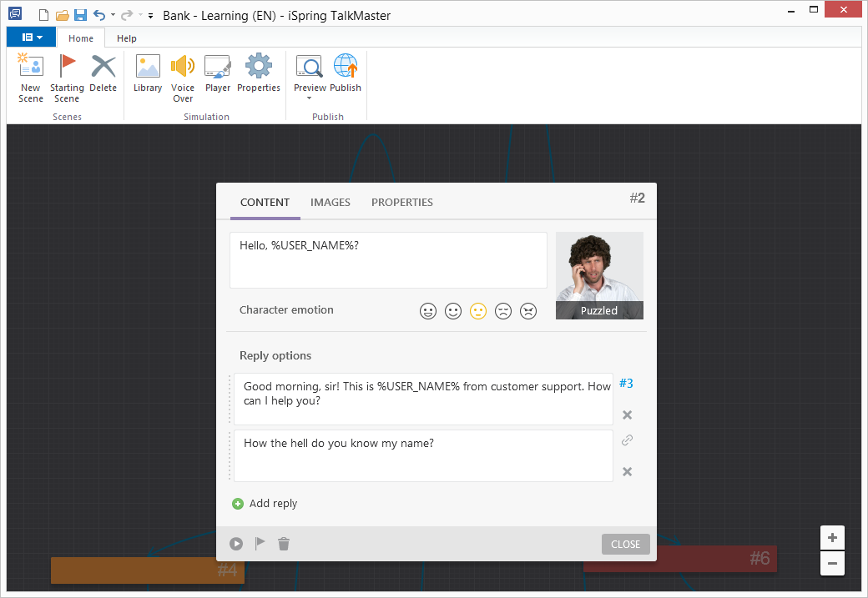Customize quick access toolbar dropdown
868x598 pixels.
(x=150, y=16)
